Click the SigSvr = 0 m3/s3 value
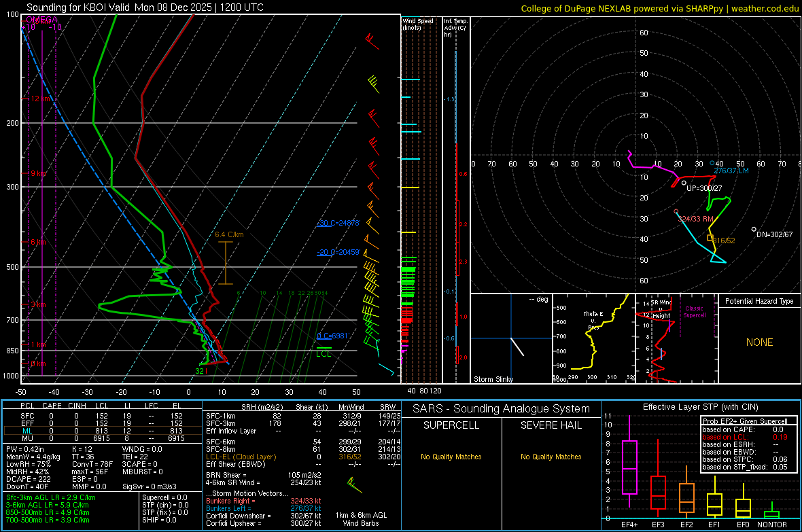This screenshot has height=532, width=802. coord(150,487)
